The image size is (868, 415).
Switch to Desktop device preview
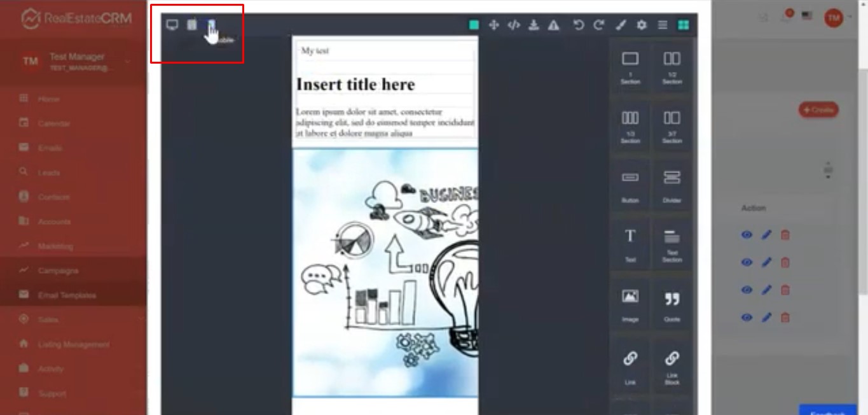[x=172, y=25]
